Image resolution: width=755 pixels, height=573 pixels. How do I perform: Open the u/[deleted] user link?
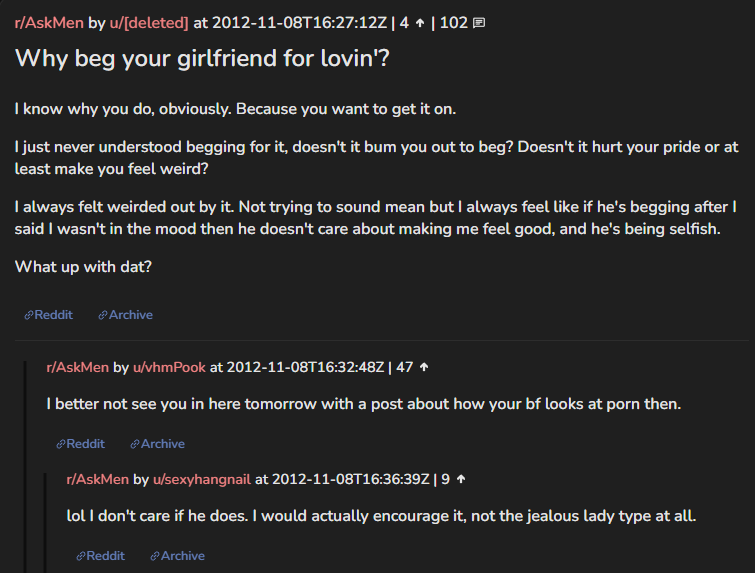[149, 23]
